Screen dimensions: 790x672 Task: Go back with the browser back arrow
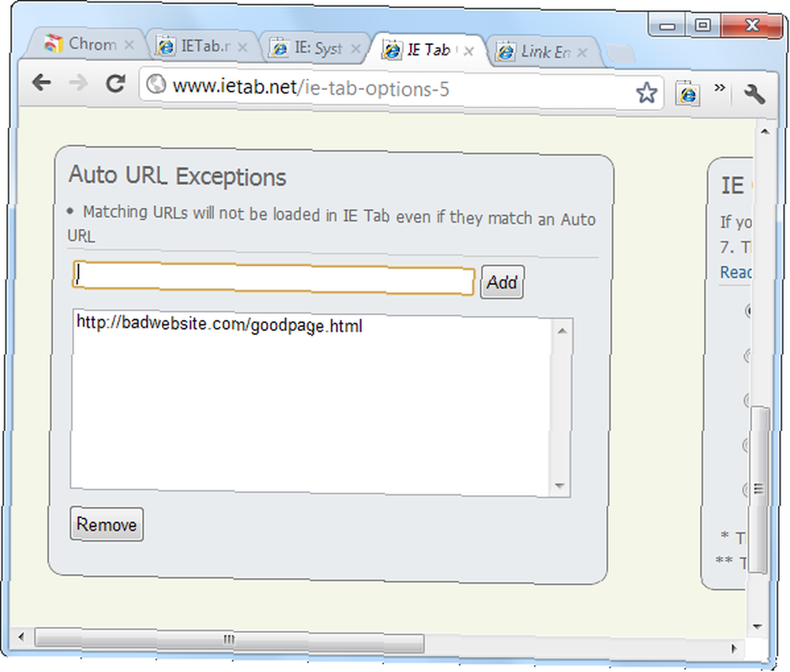coord(41,82)
